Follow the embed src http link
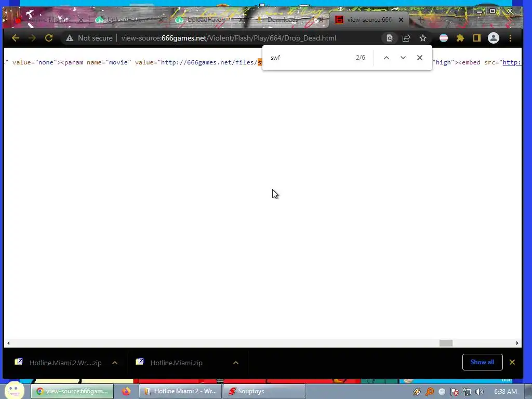This screenshot has width=532, height=399. click(x=512, y=62)
